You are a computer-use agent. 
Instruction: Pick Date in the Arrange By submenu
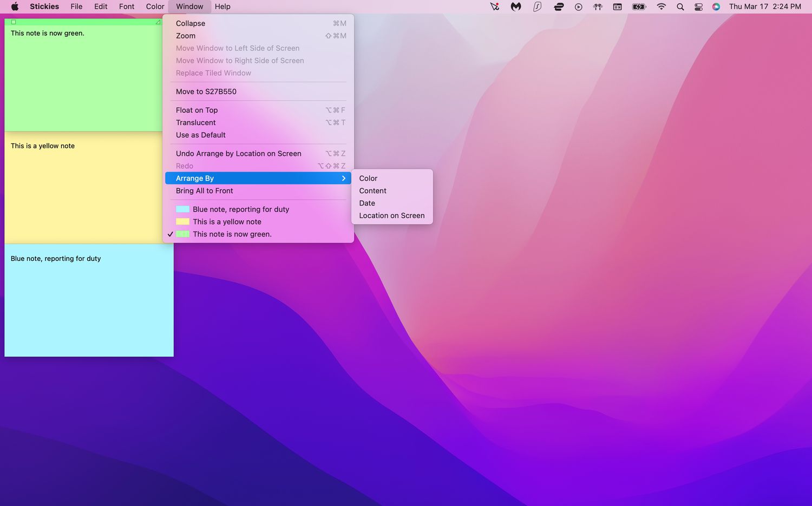pyautogui.click(x=367, y=203)
